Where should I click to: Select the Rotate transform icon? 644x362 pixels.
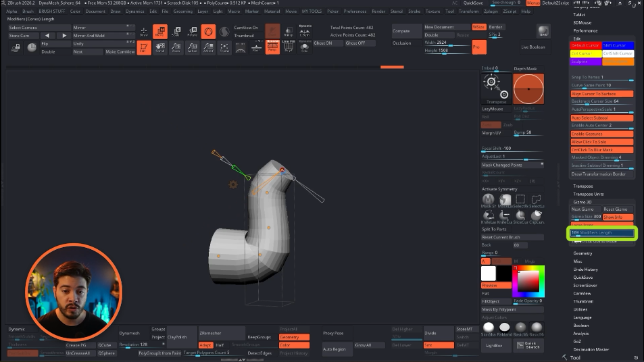pos(192,32)
